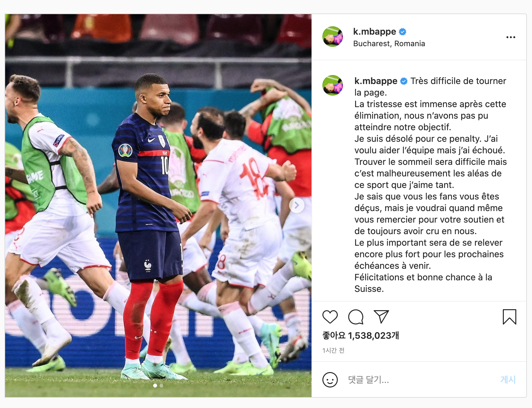This screenshot has width=532, height=408.
Task: Click the verified badge in header
Action: pos(403,32)
